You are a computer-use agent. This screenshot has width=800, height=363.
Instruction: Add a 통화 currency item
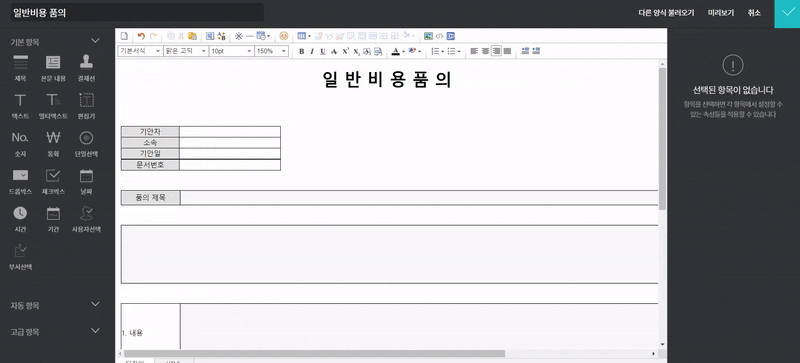pyautogui.click(x=53, y=143)
